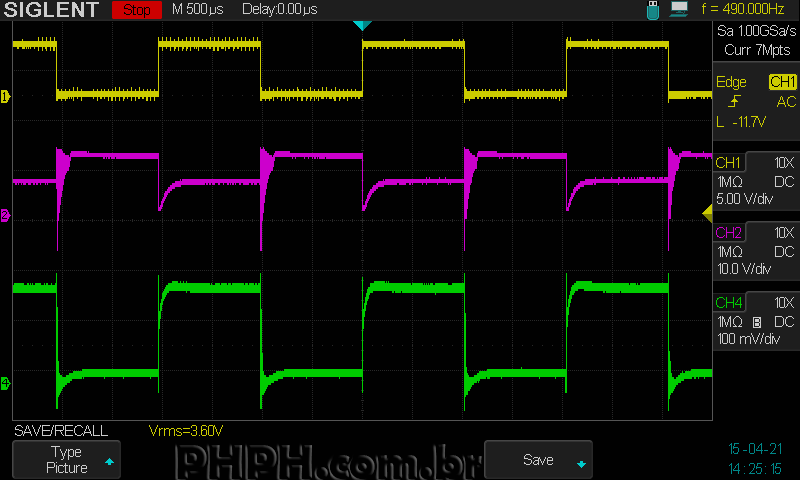
Task: Click the USB drive icon in the top bar
Action: 653,10
